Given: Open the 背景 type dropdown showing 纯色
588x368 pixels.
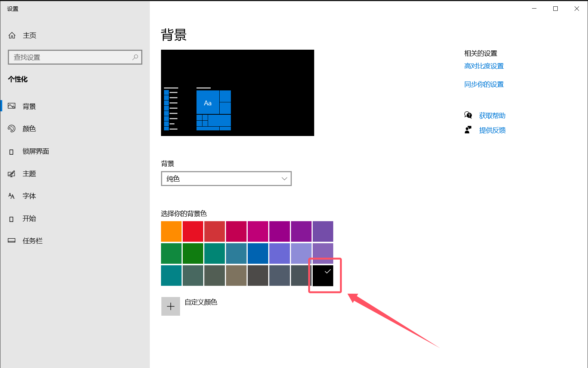Looking at the screenshot, I should coord(226,179).
